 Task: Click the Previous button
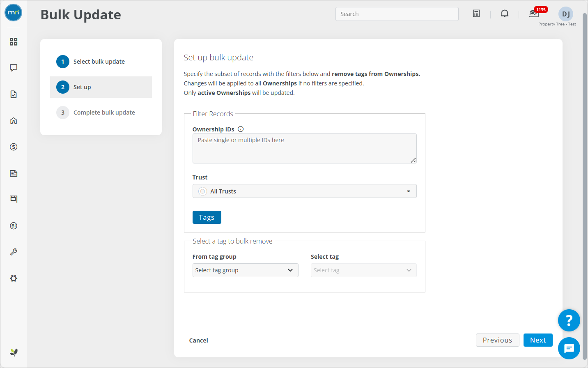pyautogui.click(x=498, y=340)
